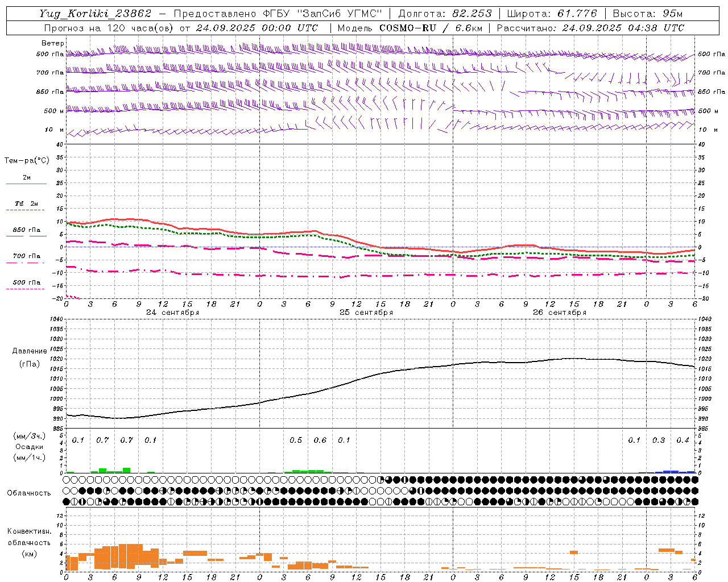This screenshot has height=582, width=728.
Task: Click the Осадки panel label
Action: click(30, 447)
